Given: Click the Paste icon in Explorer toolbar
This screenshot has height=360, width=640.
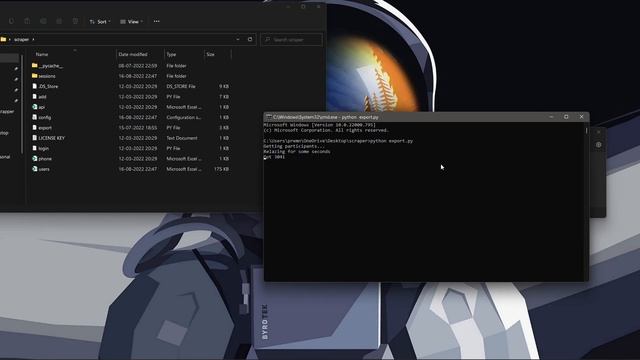Looking at the screenshot, I should click(x=27, y=21).
